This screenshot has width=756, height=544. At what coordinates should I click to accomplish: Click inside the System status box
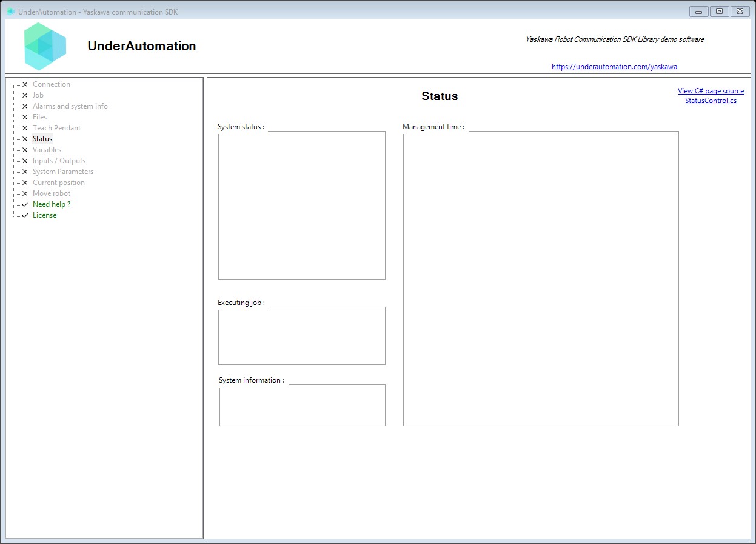[302, 206]
